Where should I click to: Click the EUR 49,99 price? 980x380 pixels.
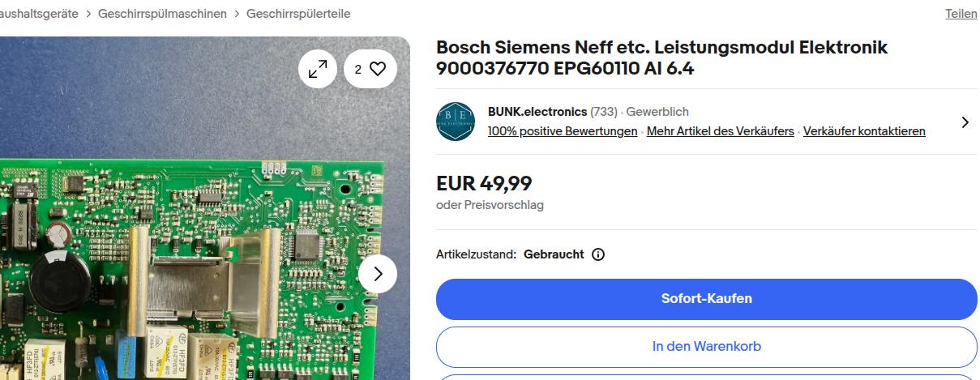484,184
